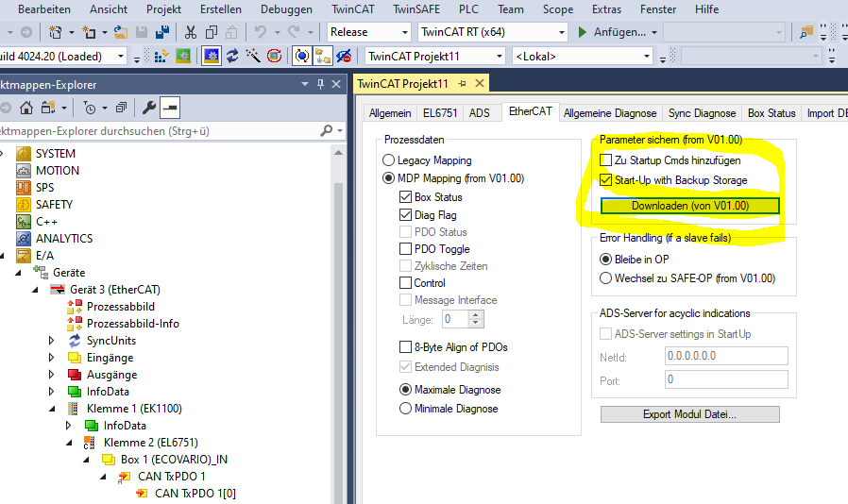Open the TwinCAT RT (x64) platform dropdown

click(x=561, y=32)
